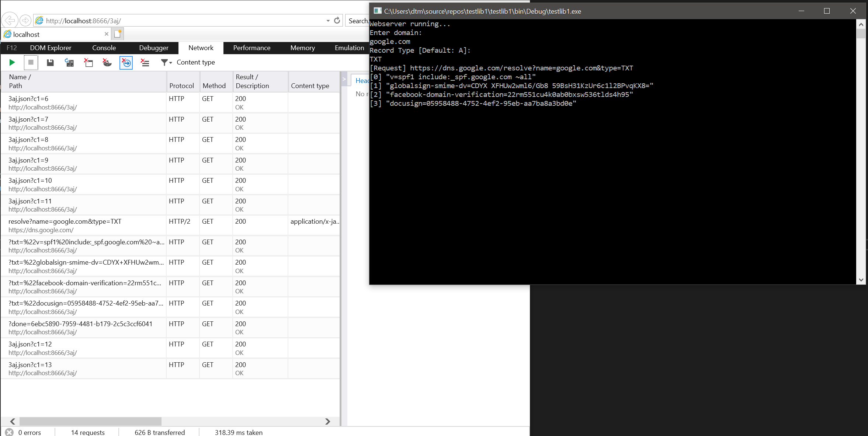Viewport: 868px width, 436px height.
Task: Open the Content type filter dropdown
Action: [167, 63]
